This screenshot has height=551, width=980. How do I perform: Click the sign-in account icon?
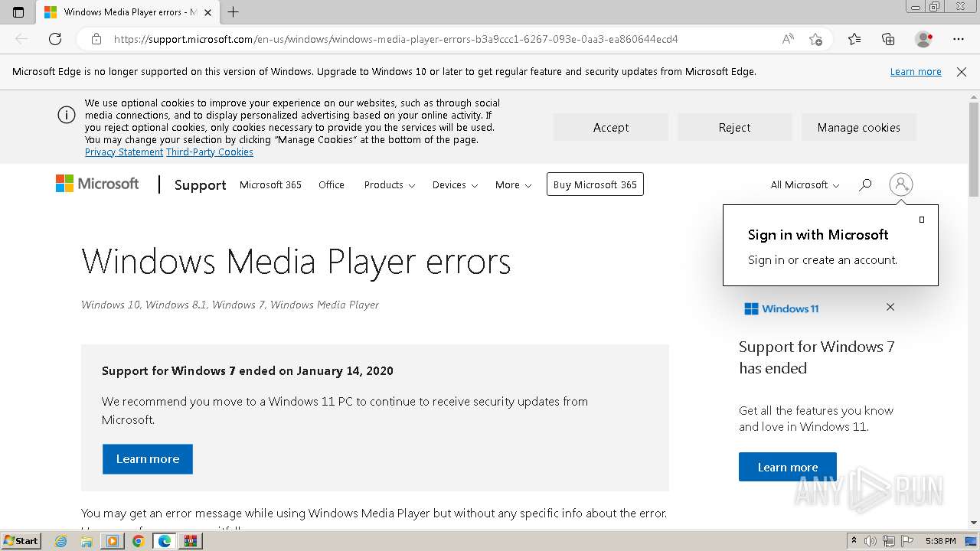901,184
